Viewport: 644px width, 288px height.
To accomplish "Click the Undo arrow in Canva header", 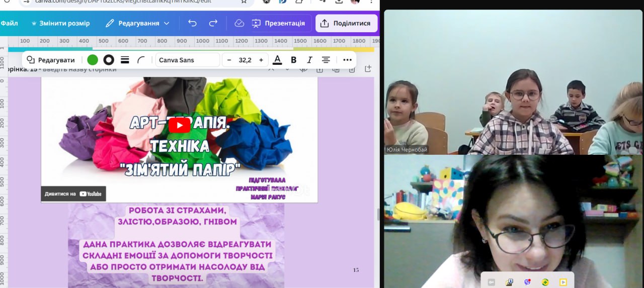I will click(x=192, y=23).
